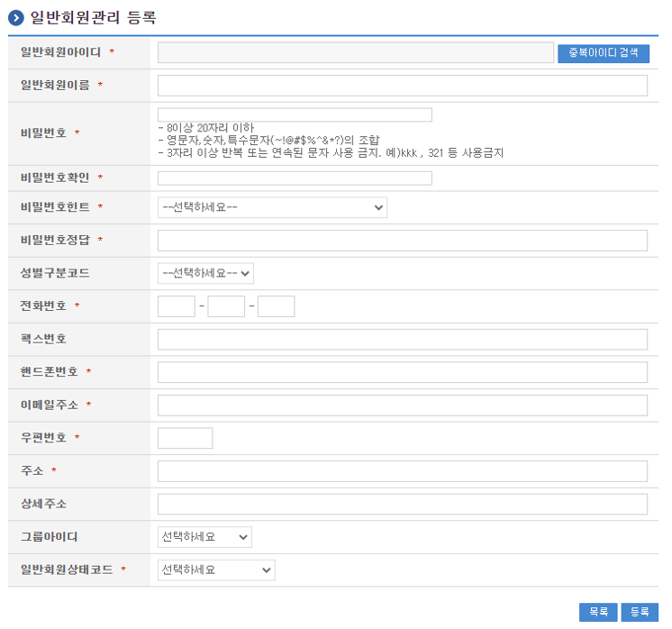Select the 비밀번호확인 input field
The image size is (672, 629).
(x=295, y=178)
